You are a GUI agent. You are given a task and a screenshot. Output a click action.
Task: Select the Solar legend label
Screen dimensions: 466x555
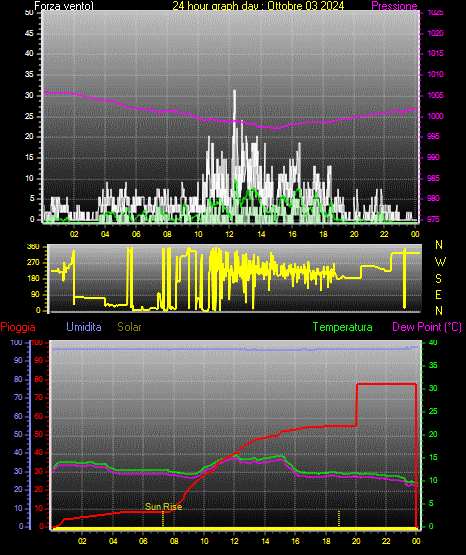click(x=129, y=327)
